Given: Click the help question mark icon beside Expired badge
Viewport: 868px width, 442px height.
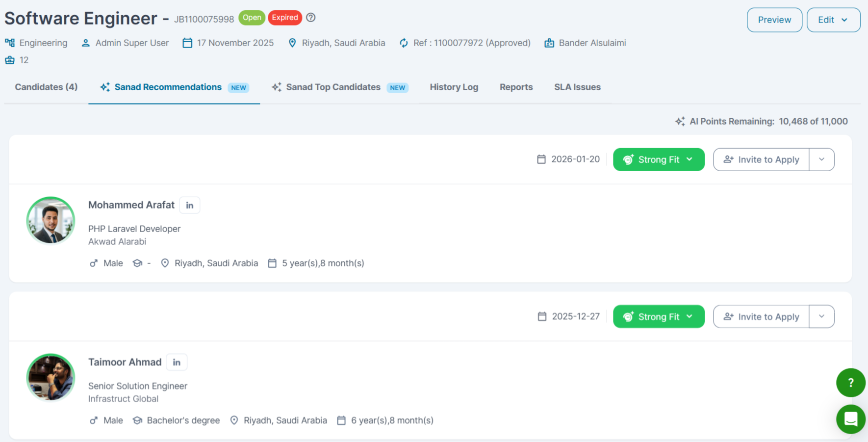Looking at the screenshot, I should pos(311,18).
